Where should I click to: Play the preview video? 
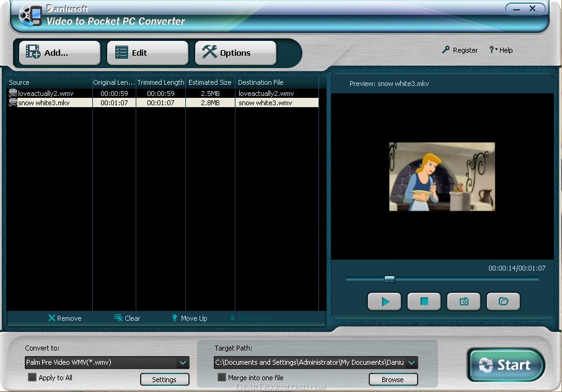385,302
